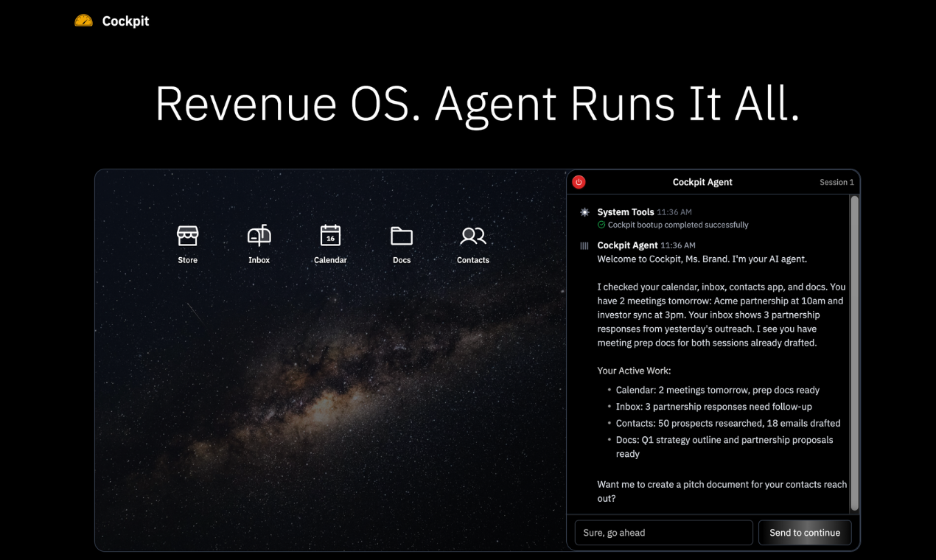Click the System Tools message icon
936x560 pixels.
coord(584,212)
